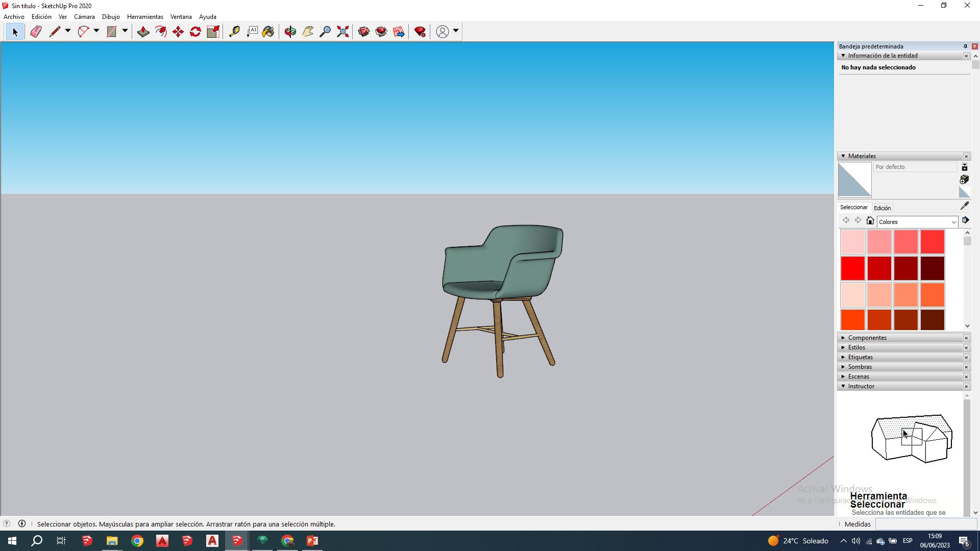The width and height of the screenshot is (980, 551).
Task: Expand the Sombras panel
Action: (860, 367)
